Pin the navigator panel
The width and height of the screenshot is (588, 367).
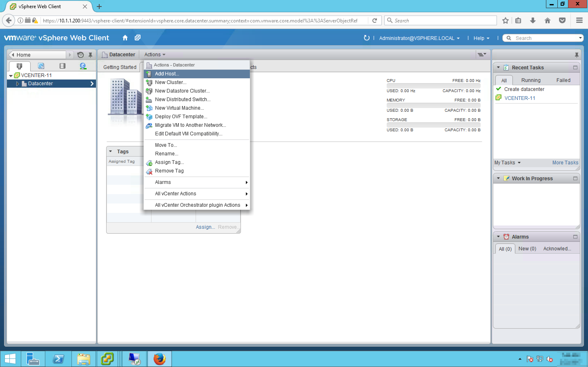90,55
